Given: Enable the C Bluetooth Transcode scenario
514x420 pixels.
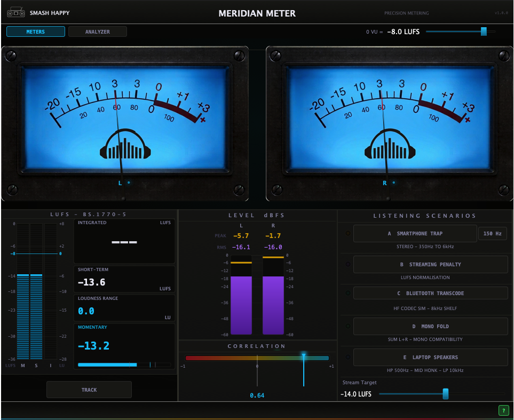Looking at the screenshot, I should [x=430, y=293].
